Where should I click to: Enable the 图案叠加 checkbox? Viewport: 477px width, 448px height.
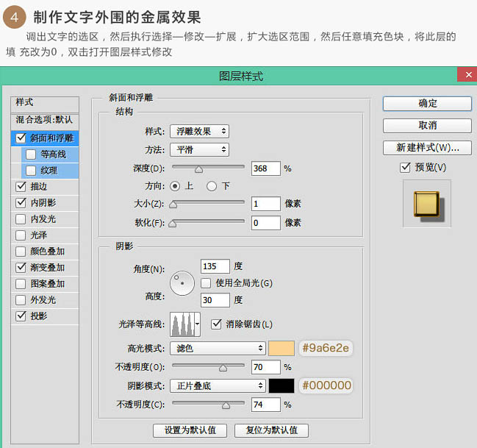[x=21, y=283]
